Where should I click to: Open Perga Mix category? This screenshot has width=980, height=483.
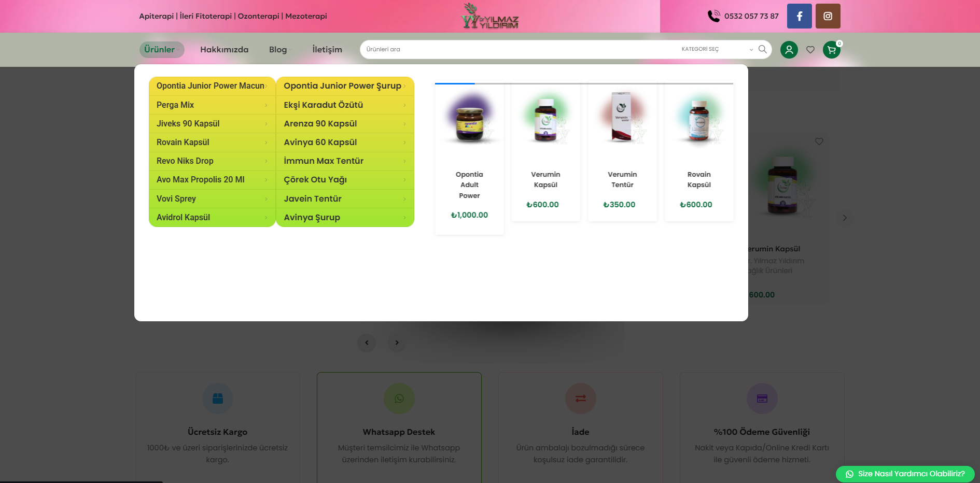pos(212,105)
